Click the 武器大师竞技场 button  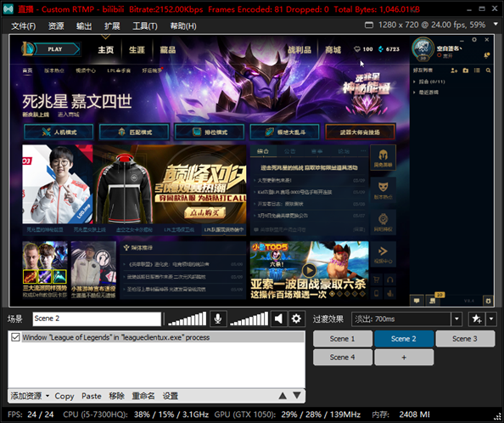click(x=360, y=133)
